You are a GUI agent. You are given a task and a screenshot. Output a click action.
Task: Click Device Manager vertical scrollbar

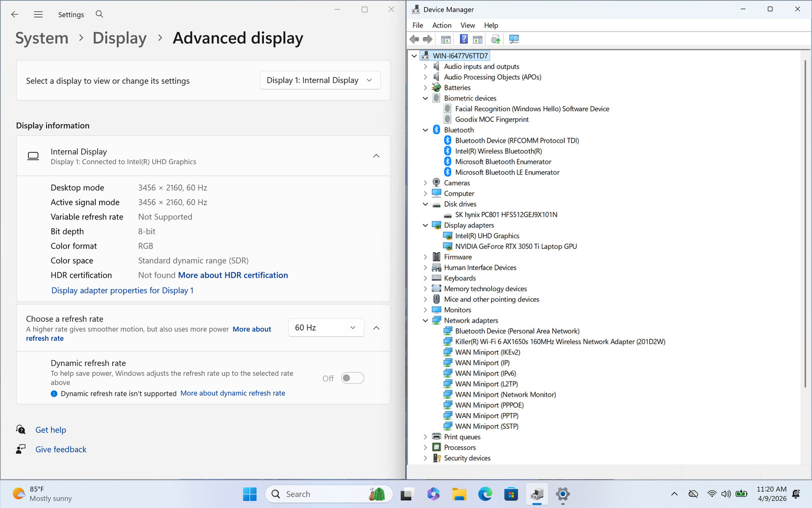point(805,224)
